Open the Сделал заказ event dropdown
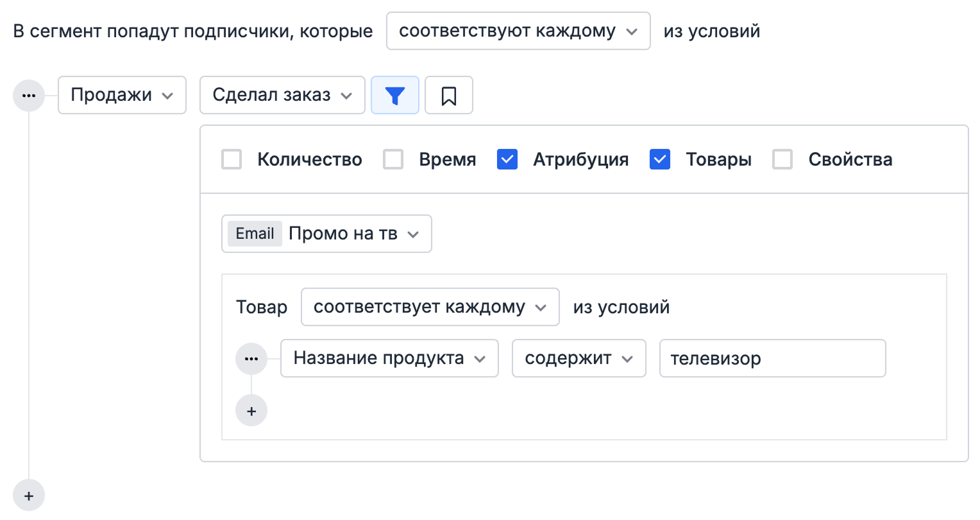This screenshot has width=980, height=520. (x=282, y=95)
